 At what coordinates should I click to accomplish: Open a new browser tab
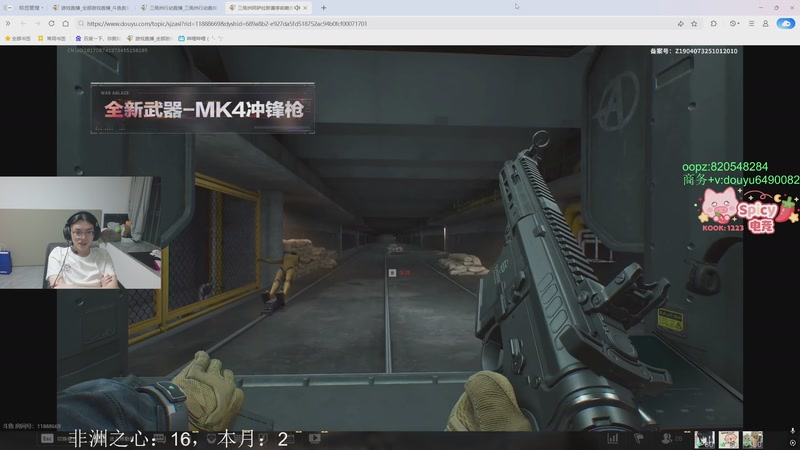[x=323, y=8]
